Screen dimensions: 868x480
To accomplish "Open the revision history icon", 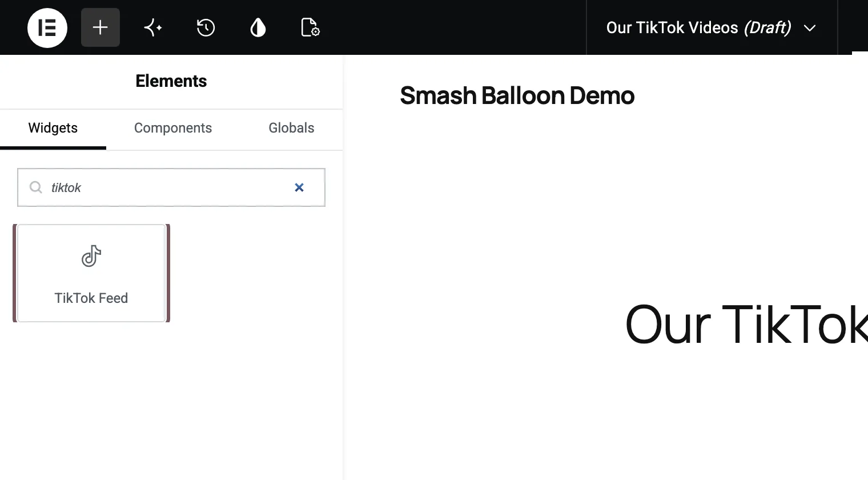I will point(206,27).
